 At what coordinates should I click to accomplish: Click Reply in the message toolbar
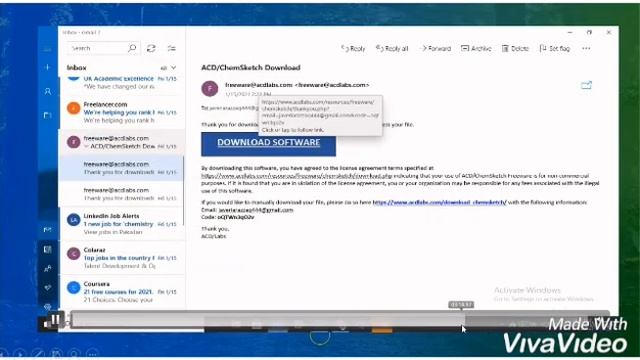point(353,49)
